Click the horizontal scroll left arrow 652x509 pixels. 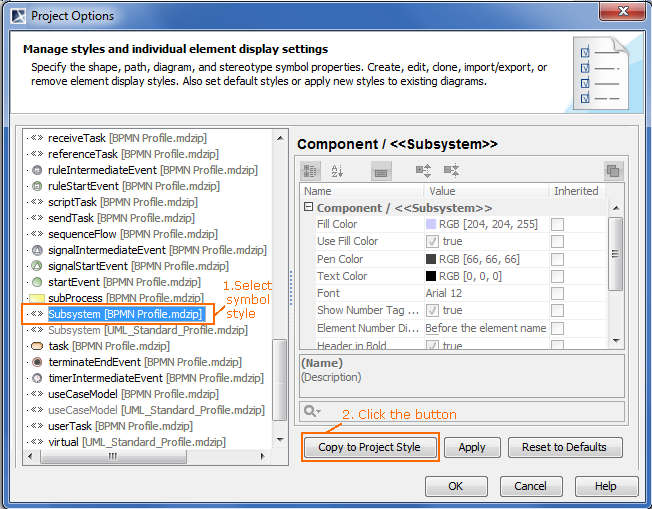(30, 456)
